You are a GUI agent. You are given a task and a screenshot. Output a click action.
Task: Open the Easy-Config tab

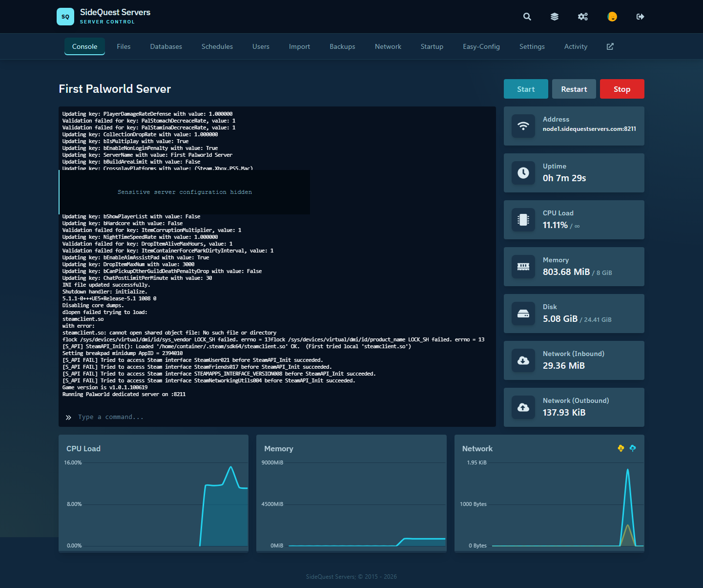[x=481, y=46]
